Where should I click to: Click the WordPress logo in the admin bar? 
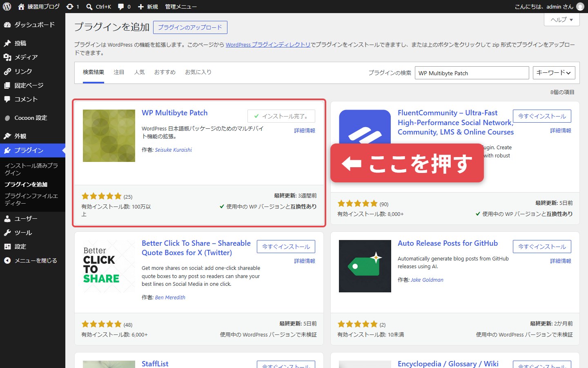pos(7,7)
